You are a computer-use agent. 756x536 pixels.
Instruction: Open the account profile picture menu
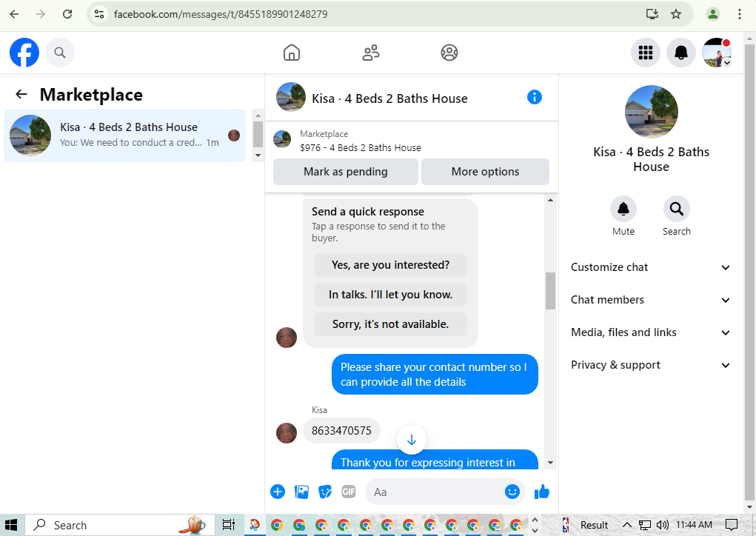pos(717,53)
